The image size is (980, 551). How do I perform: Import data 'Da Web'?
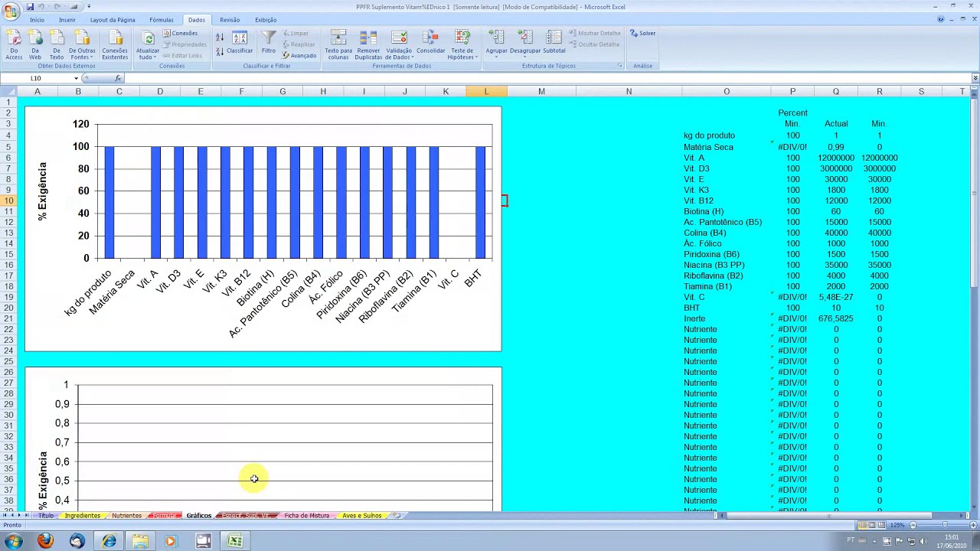[35, 45]
